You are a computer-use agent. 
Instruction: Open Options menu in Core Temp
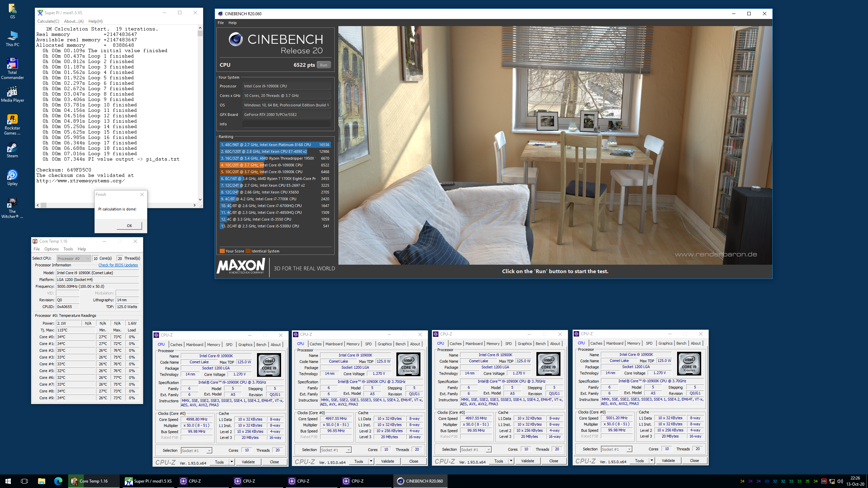[52, 249]
